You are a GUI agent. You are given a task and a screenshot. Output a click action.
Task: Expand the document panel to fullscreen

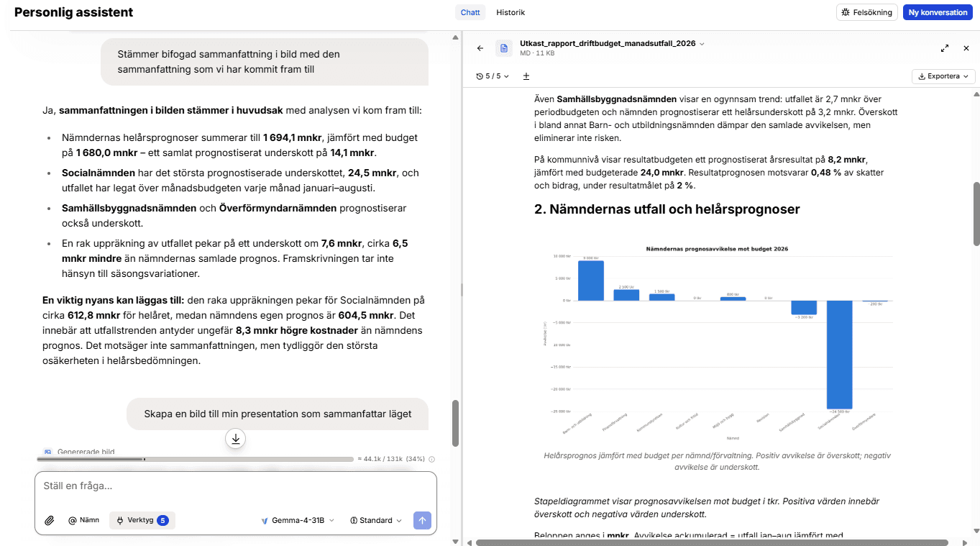click(944, 48)
